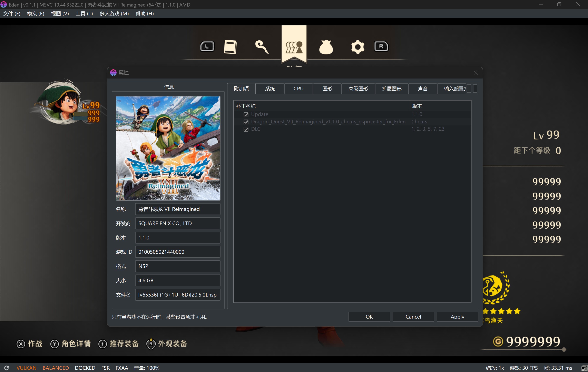Click the game cover art thumbnail
The width and height of the screenshot is (588, 372).
pyautogui.click(x=168, y=148)
